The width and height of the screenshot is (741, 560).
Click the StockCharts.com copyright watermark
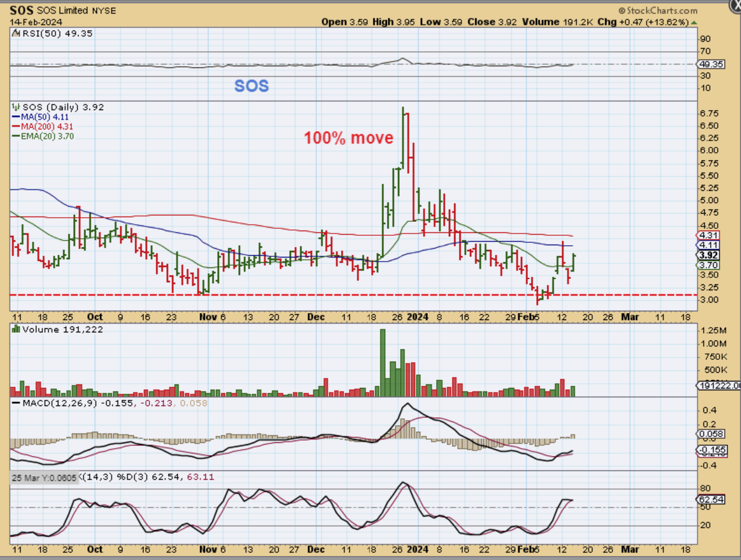(658, 11)
